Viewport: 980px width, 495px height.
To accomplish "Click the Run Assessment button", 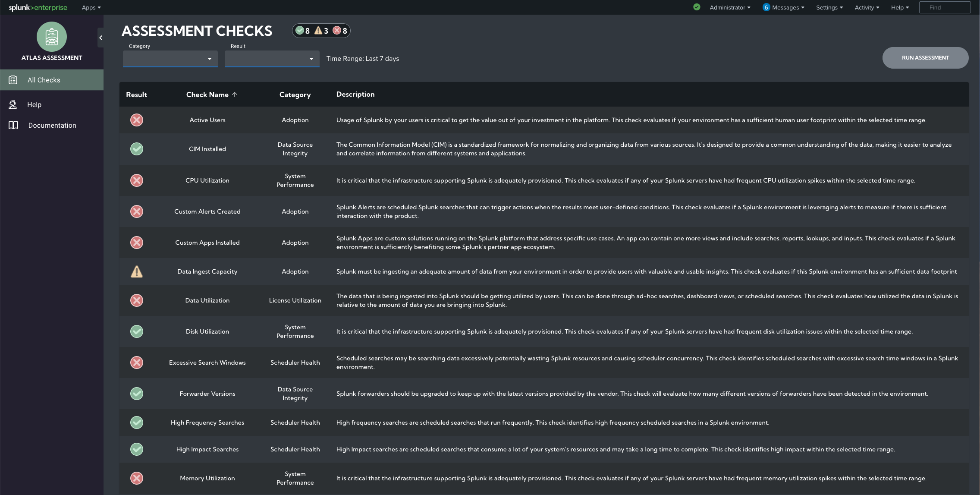I will click(x=925, y=57).
